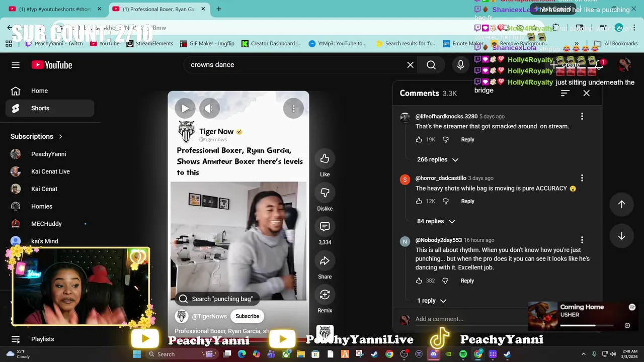Open the Short's three-dot more options menu
The image size is (644, 362).
point(293,108)
